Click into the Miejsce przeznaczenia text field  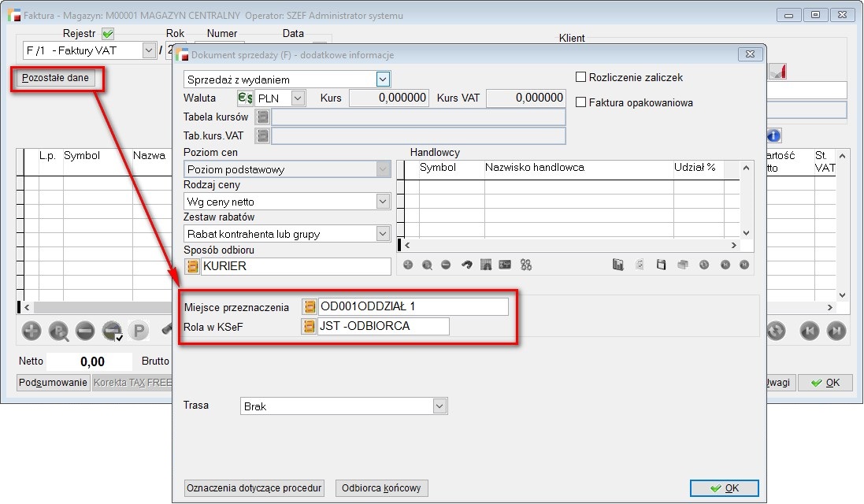click(x=413, y=306)
